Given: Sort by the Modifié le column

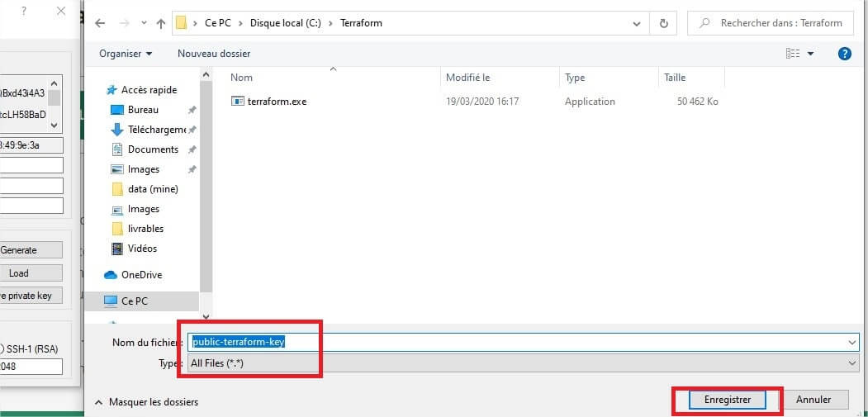Looking at the screenshot, I should pyautogui.click(x=468, y=78).
